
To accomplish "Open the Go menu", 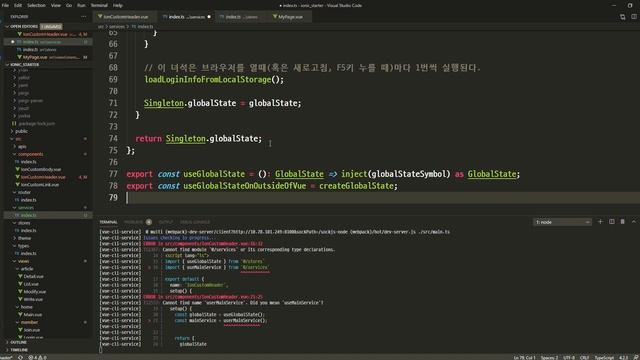I will tap(69, 5).
